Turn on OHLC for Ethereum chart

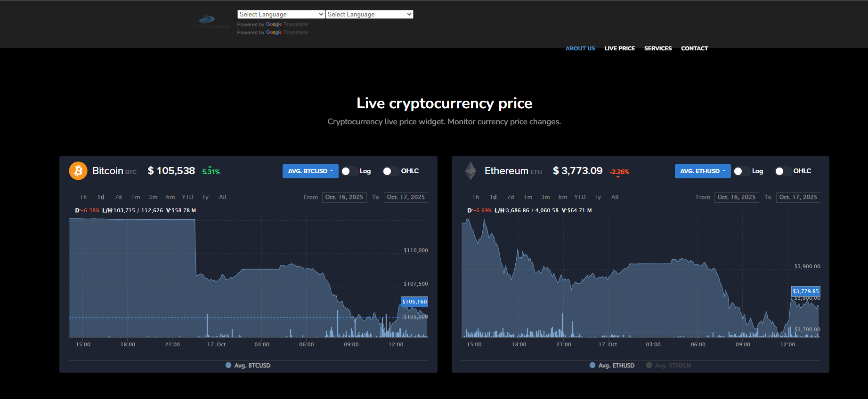(783, 171)
